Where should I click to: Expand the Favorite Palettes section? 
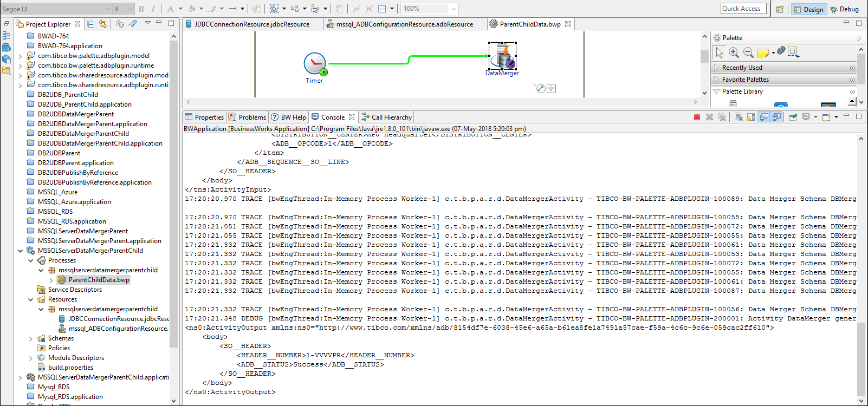pyautogui.click(x=717, y=80)
